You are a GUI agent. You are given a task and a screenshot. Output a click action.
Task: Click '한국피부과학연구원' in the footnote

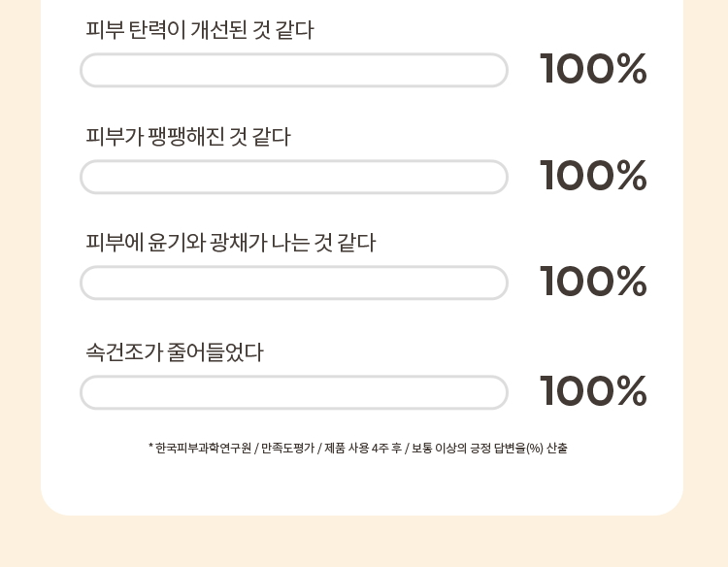point(203,449)
